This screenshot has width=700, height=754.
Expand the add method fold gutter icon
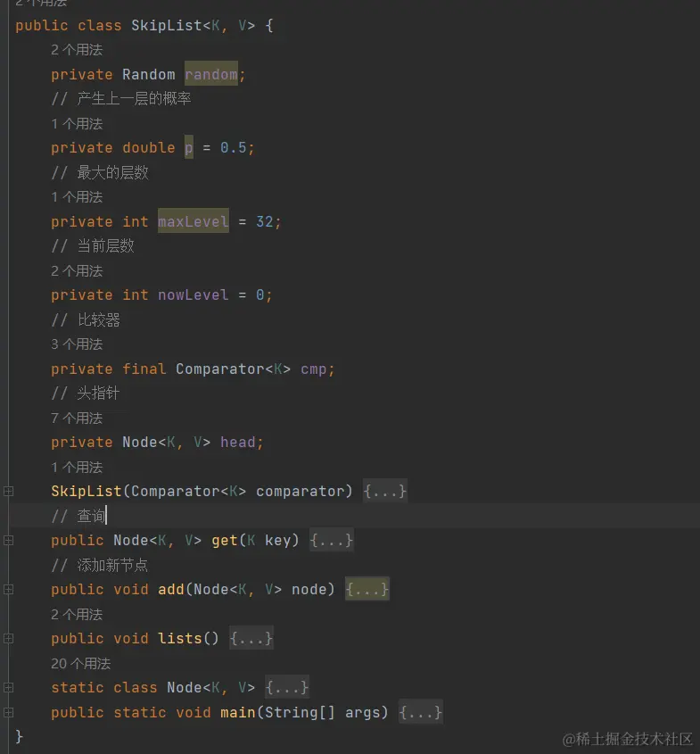tap(8, 590)
